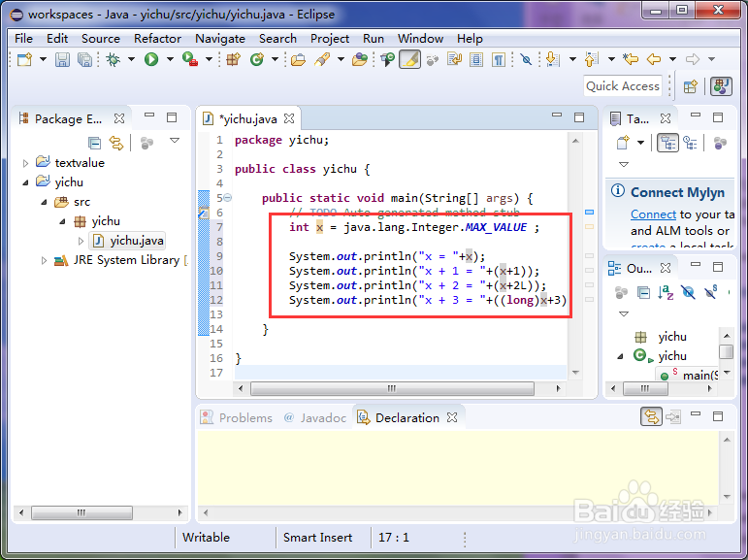Open the Help menu
This screenshot has width=748, height=560.
470,38
